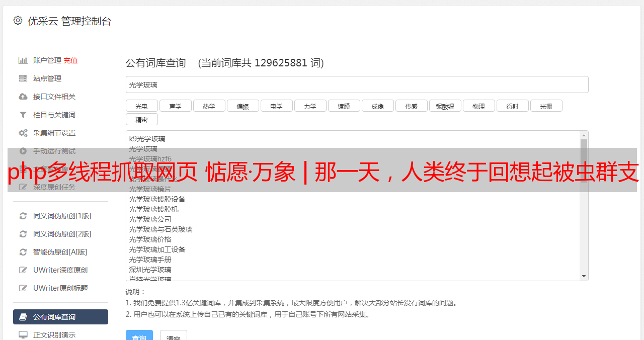Click the book icon for 公有词库查询
This screenshot has width=644, height=340.
23,317
